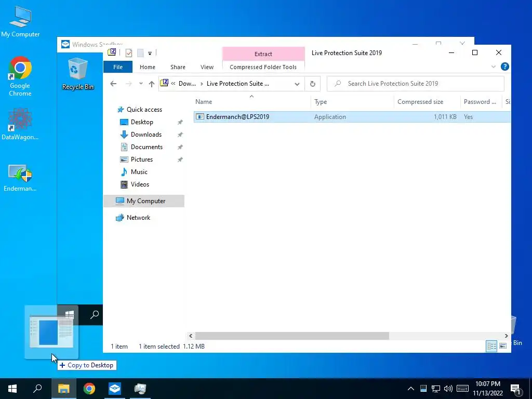Click the Forward navigation arrow
This screenshot has width=532, height=399.
[129, 84]
